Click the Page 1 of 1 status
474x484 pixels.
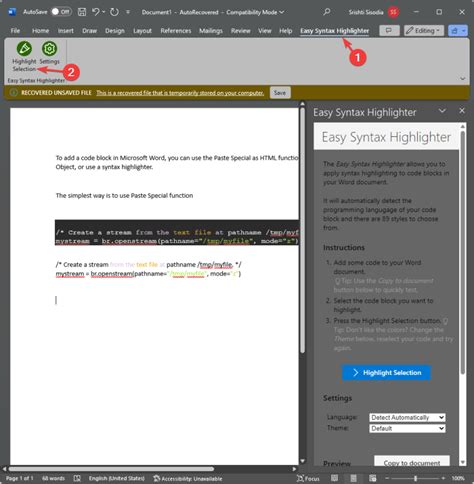[20, 478]
